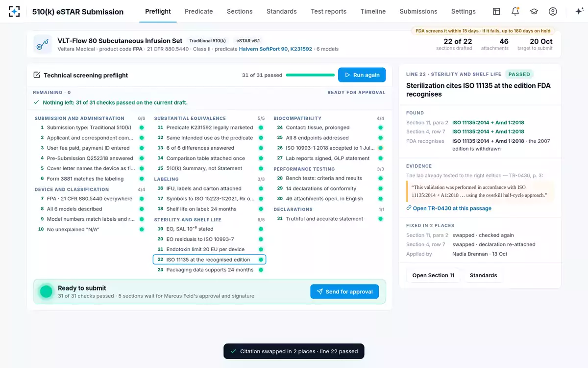Viewport: 588px width, 368px height.
Task: Open the Settings tab
Action: [x=464, y=11]
